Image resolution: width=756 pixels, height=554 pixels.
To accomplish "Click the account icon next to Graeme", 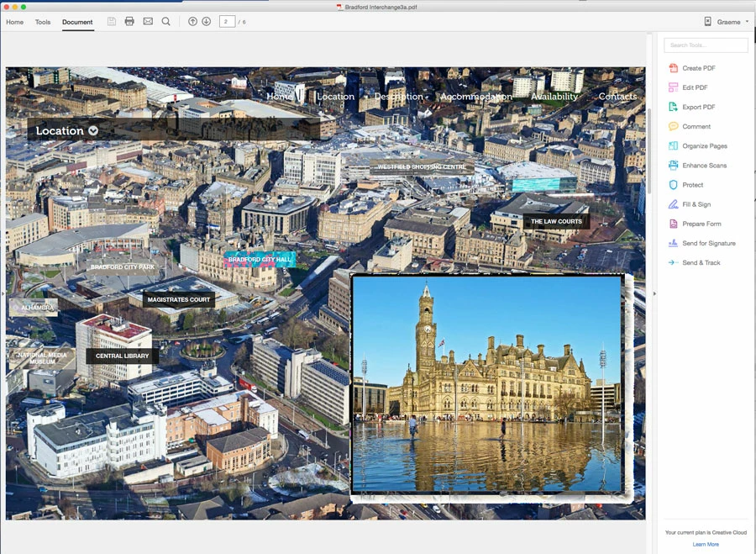I will [x=708, y=21].
